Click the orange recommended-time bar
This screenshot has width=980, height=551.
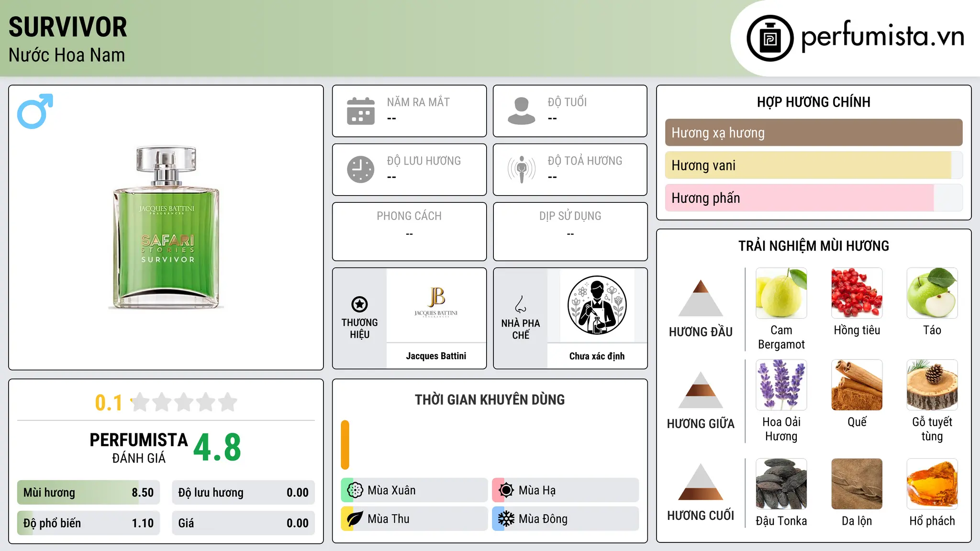click(x=345, y=445)
